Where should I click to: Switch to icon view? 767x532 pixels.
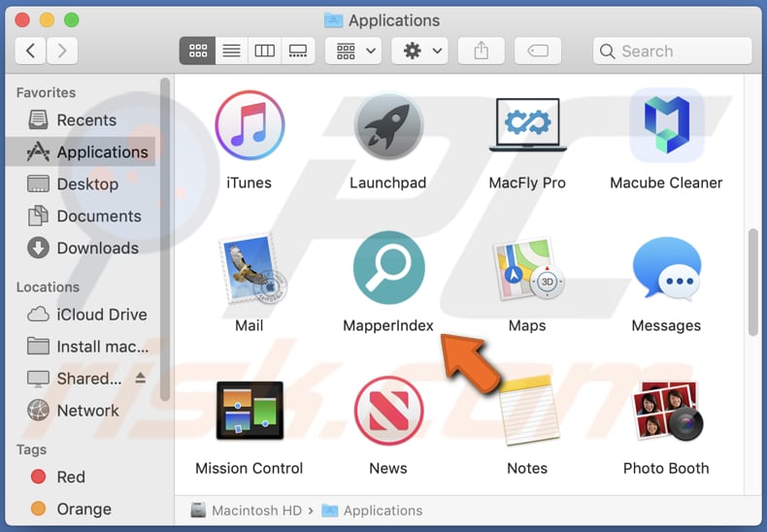point(198,50)
